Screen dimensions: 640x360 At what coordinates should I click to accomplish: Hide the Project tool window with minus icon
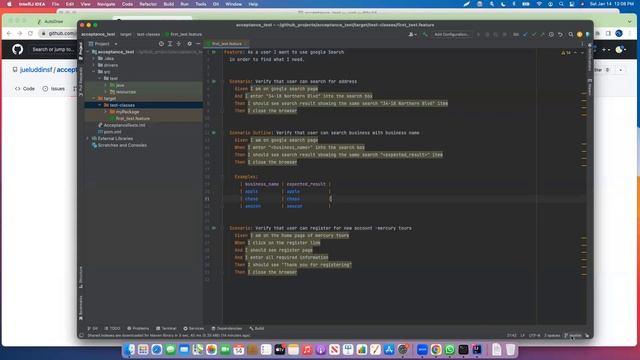click(198, 44)
